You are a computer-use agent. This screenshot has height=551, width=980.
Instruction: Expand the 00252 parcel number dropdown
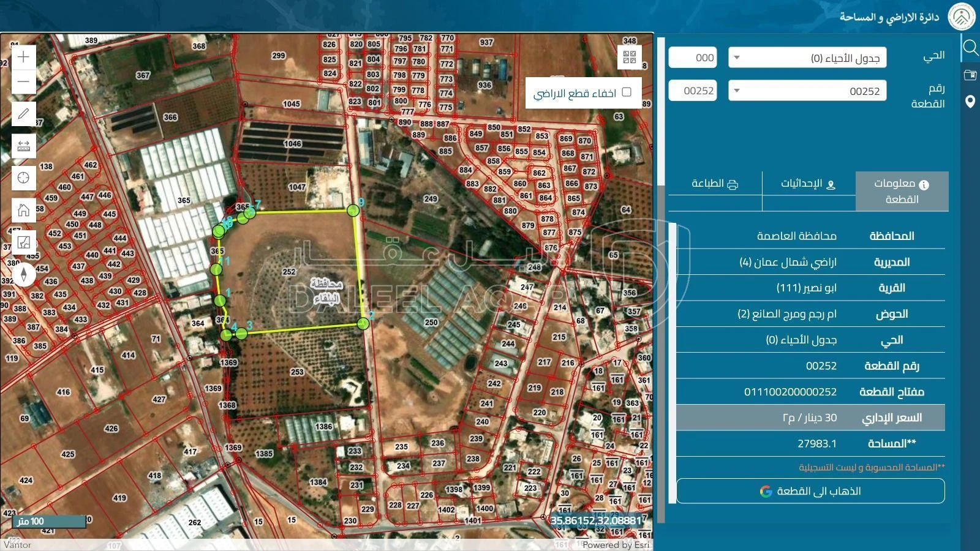(807, 91)
